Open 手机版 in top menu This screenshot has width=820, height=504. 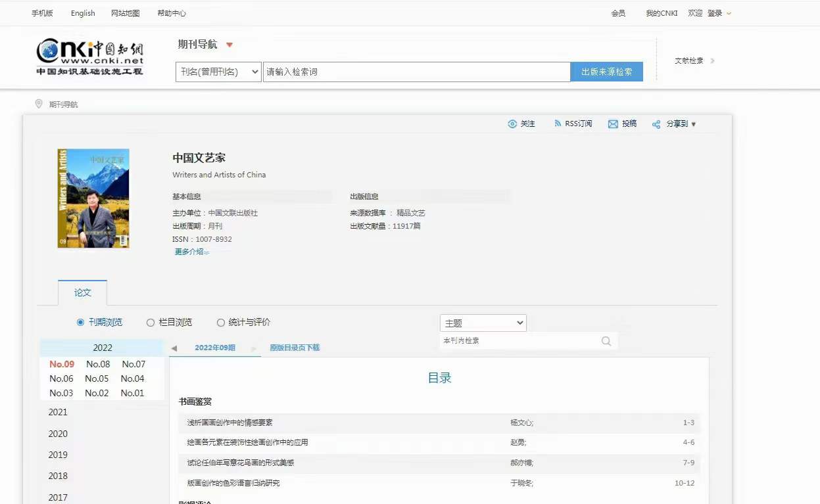point(42,13)
